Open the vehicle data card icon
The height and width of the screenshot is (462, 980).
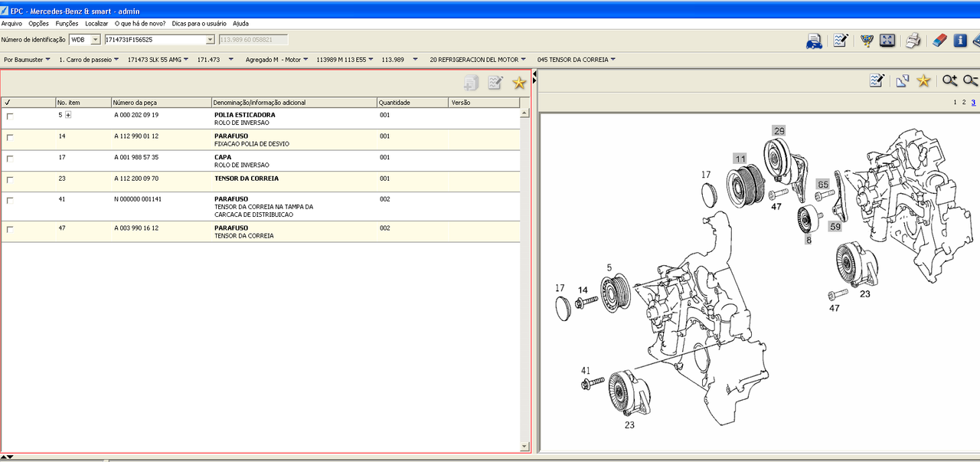click(x=814, y=41)
